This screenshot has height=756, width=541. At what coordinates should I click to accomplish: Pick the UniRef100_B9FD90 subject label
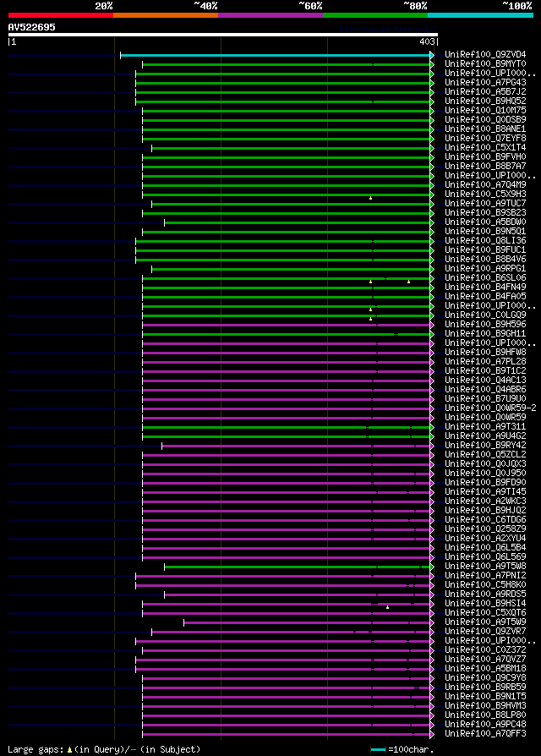pyautogui.click(x=485, y=483)
